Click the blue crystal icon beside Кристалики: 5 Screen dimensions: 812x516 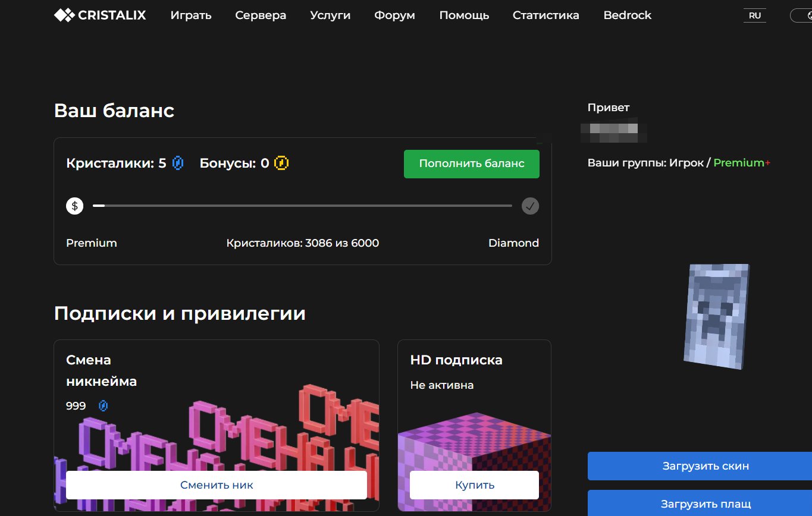(x=178, y=163)
